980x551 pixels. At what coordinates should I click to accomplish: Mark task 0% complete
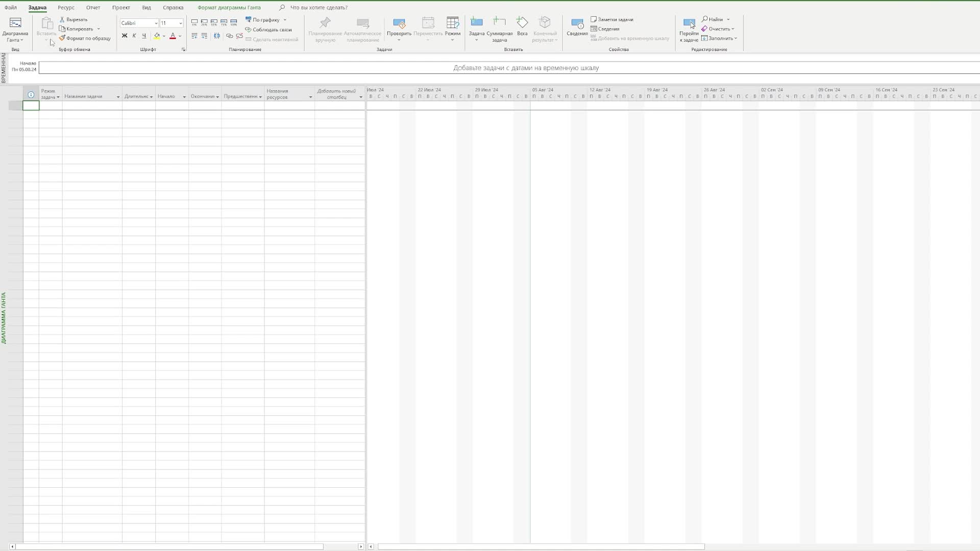point(194,22)
